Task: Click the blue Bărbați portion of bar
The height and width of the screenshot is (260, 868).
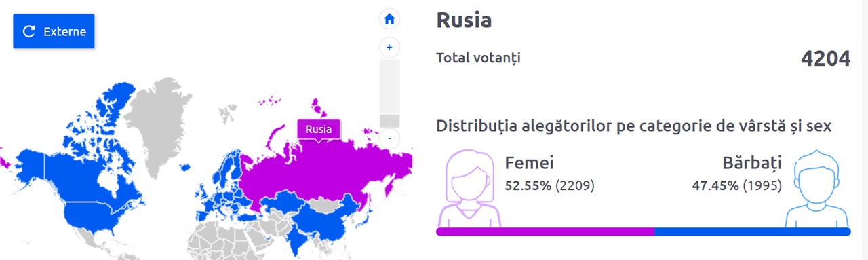Action: coord(753,231)
